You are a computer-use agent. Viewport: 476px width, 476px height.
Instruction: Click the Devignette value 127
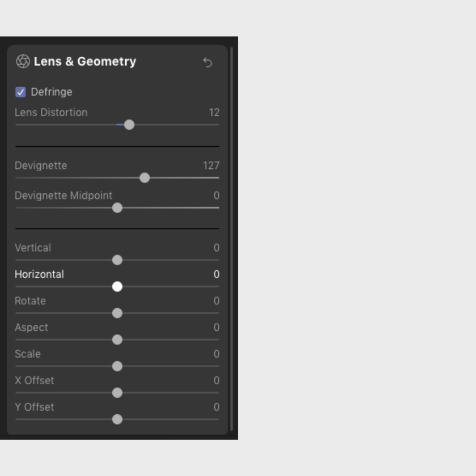211,165
